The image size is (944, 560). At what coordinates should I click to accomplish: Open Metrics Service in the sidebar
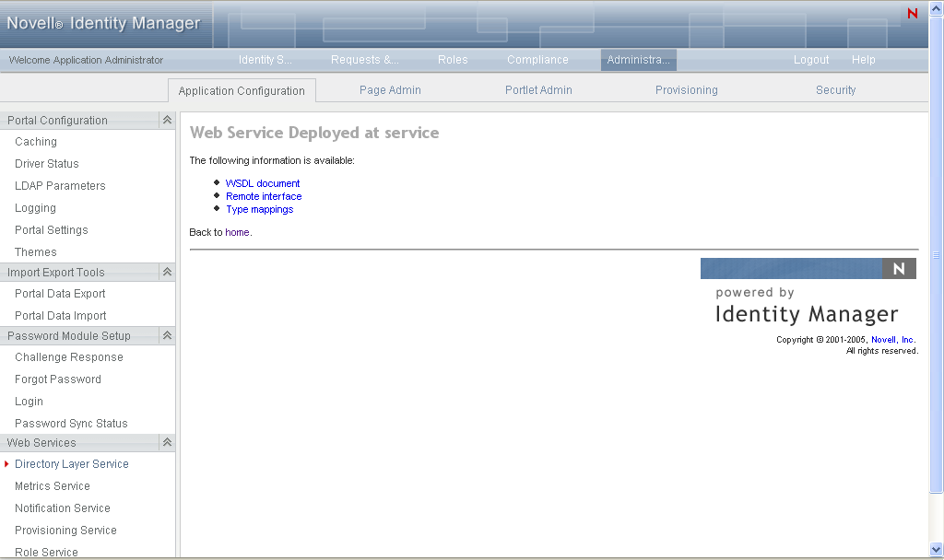(x=53, y=486)
